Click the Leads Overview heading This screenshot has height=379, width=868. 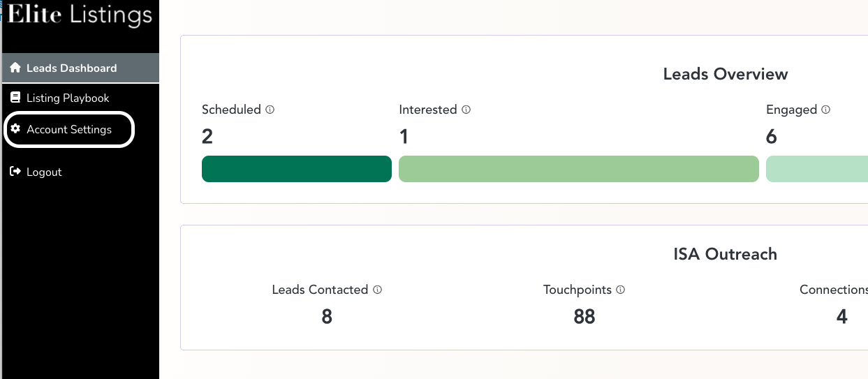(725, 74)
